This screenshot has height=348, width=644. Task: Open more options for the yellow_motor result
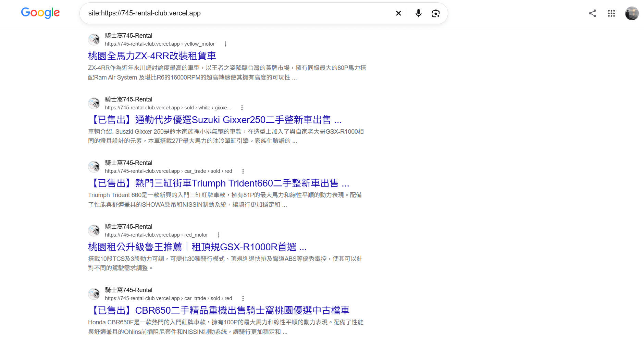225,44
